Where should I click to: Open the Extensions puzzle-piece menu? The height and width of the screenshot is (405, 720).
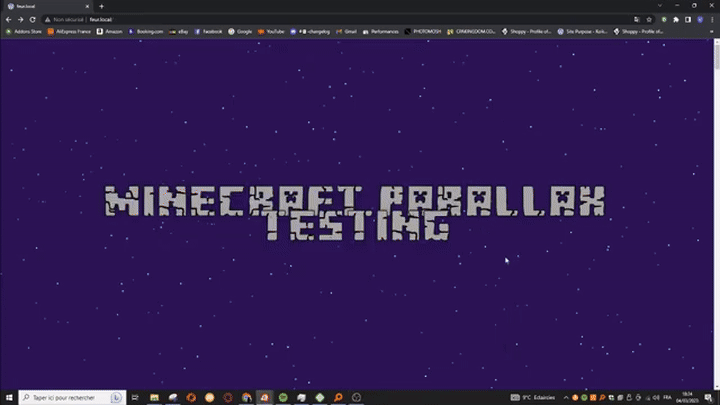(x=676, y=20)
